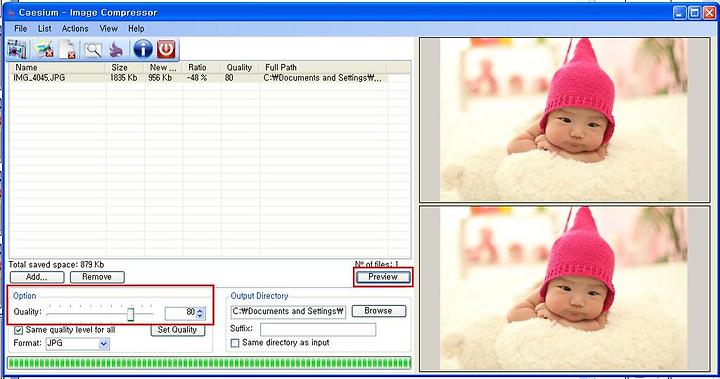The width and height of the screenshot is (720, 379).
Task: Click the -48 % ratio cell
Action: click(x=197, y=78)
